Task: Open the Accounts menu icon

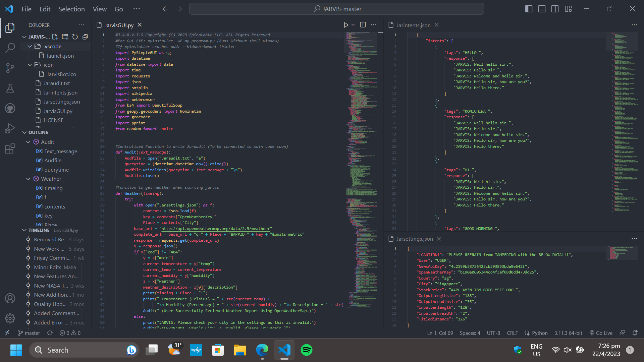Action: (x=10, y=298)
